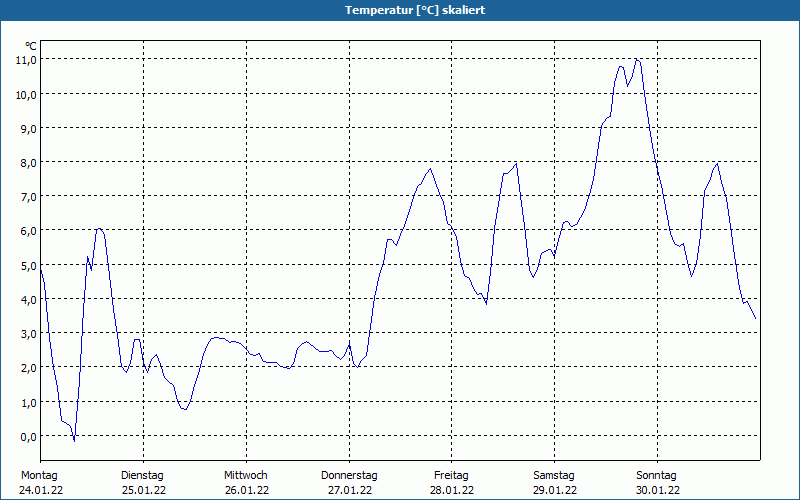Click the Montag day label
The image size is (800, 500).
click(x=39, y=475)
